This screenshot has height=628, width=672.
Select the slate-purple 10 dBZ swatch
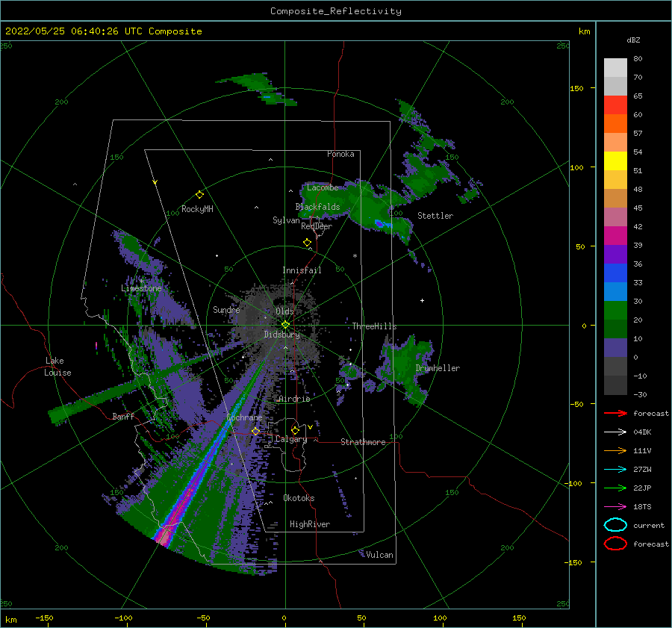(x=615, y=348)
